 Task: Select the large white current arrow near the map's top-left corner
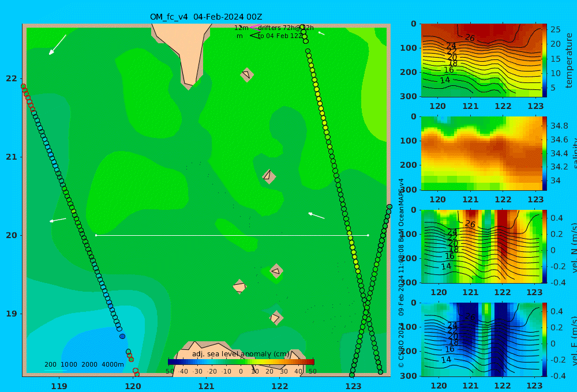(x=57, y=45)
